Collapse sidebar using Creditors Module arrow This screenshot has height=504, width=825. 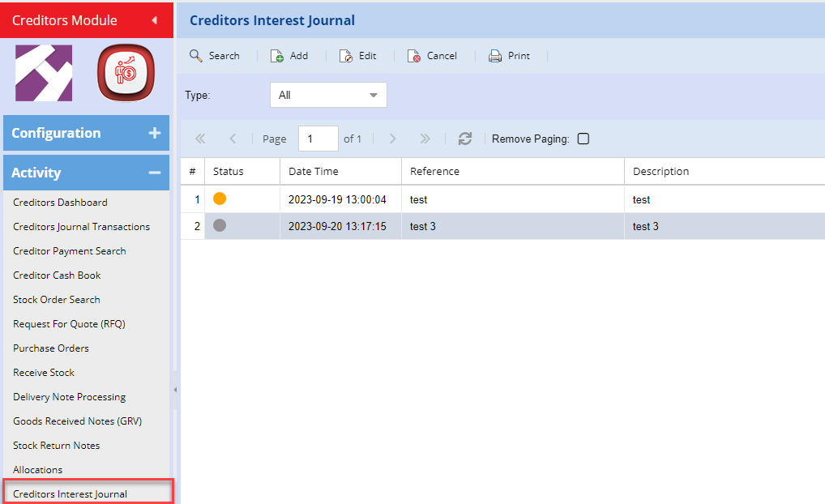154,20
